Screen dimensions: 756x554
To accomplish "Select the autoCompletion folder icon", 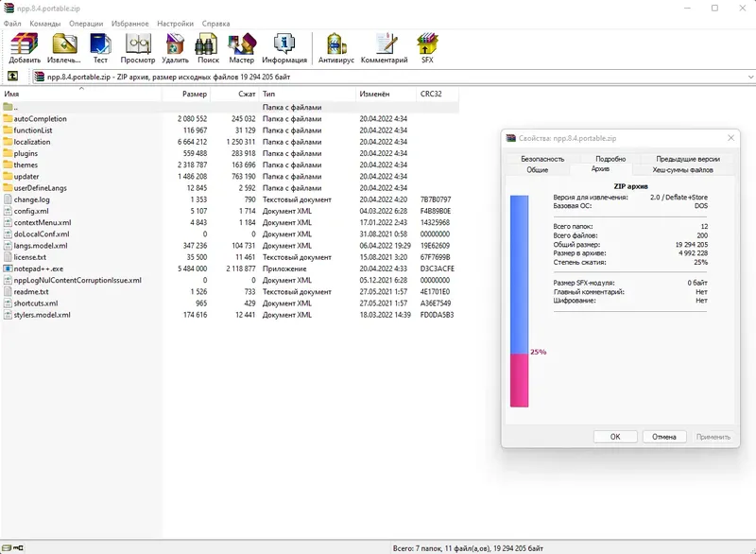I will tap(8, 118).
